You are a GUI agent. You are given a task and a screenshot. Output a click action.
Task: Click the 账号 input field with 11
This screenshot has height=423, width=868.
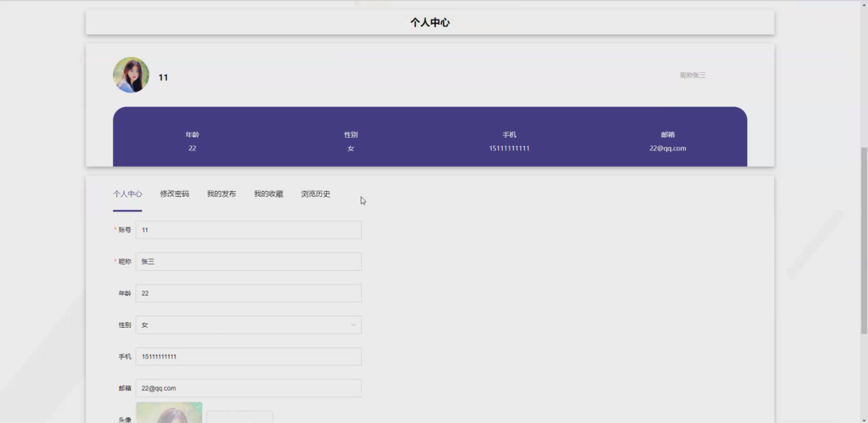[249, 230]
